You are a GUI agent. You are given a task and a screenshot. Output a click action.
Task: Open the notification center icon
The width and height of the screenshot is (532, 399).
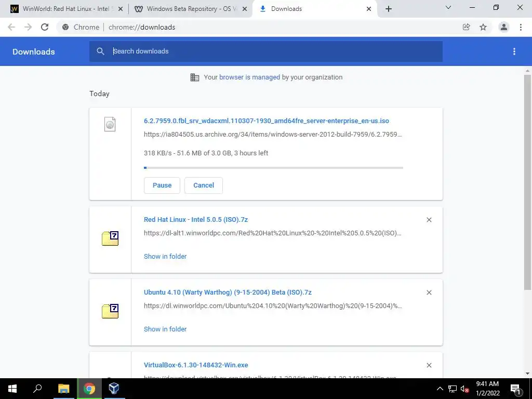(x=515, y=389)
